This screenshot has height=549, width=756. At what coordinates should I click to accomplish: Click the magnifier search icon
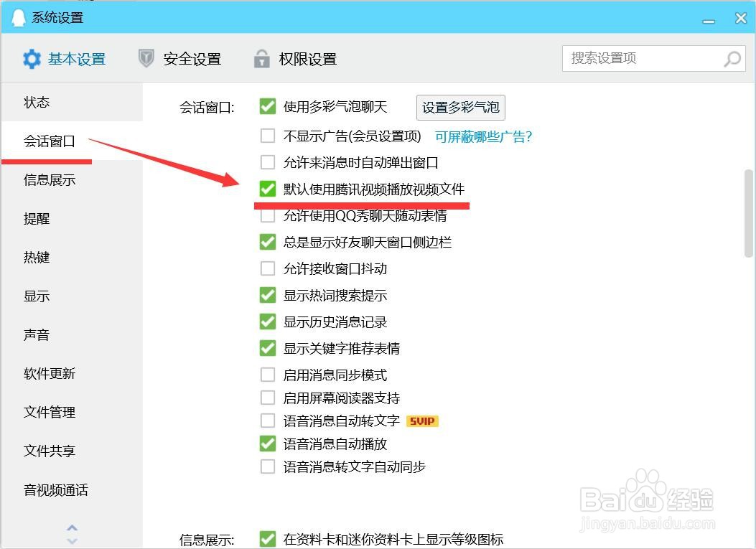click(x=732, y=59)
